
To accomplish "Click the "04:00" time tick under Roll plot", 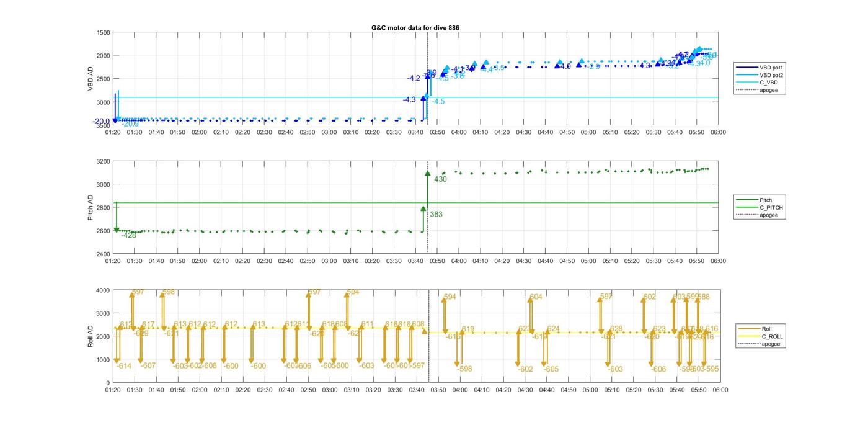I will tap(459, 390).
